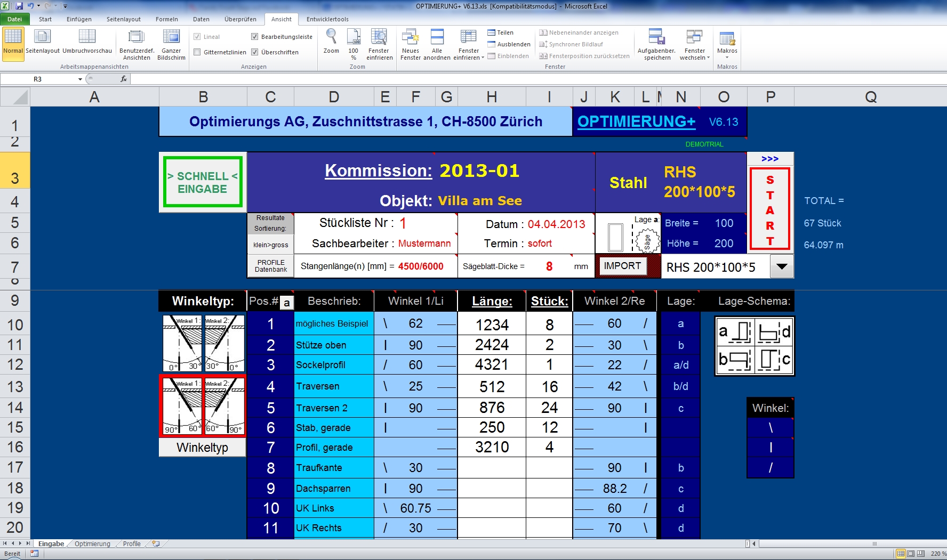Click Ausblenden hide window
The width and height of the screenshot is (947, 560).
pos(509,44)
